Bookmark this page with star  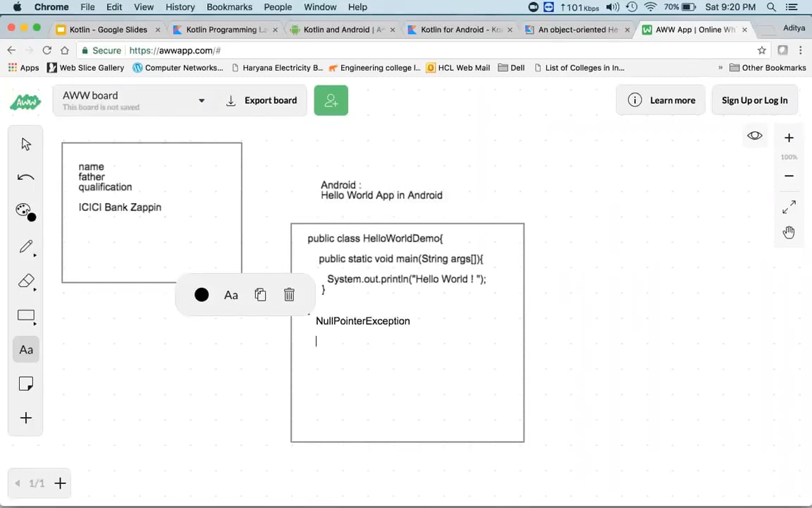point(761,50)
